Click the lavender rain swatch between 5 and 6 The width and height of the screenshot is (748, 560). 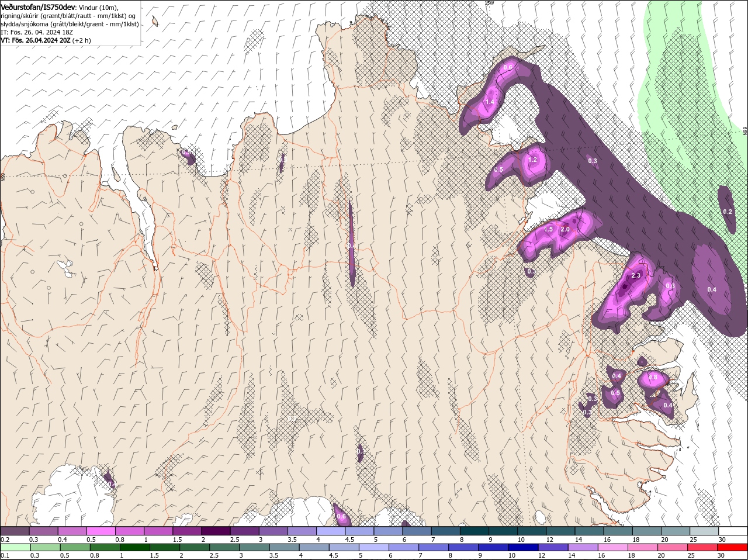pyautogui.click(x=374, y=548)
